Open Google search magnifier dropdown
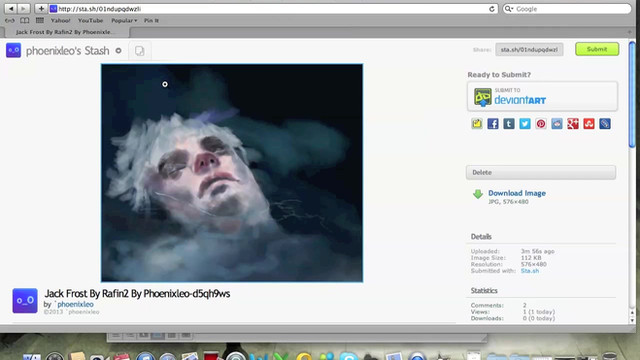Viewport: 640px width, 360px height. tap(509, 9)
